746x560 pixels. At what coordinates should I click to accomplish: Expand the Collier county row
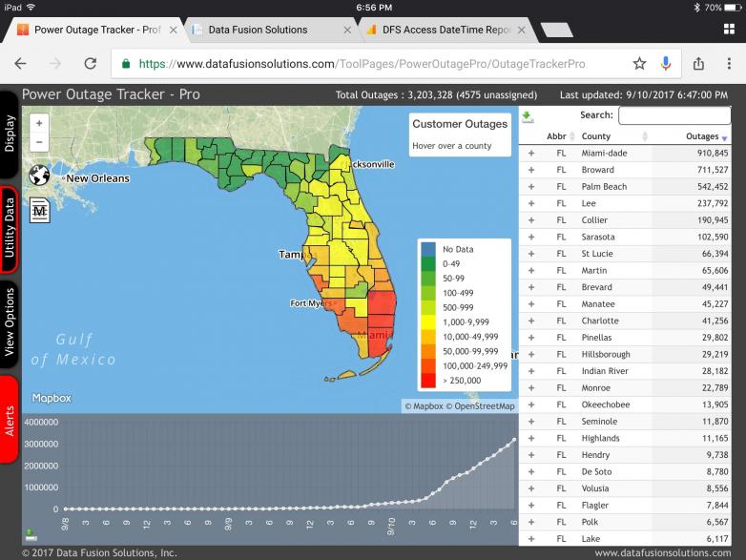click(x=531, y=220)
